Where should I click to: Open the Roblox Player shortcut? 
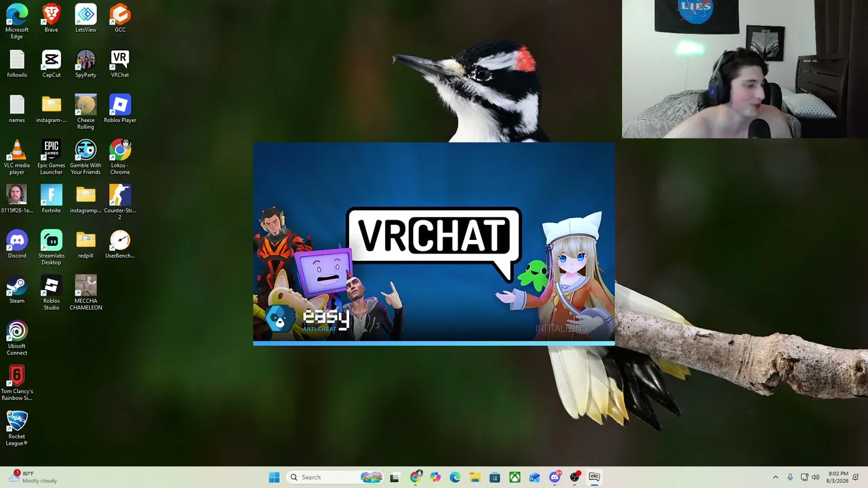120,108
